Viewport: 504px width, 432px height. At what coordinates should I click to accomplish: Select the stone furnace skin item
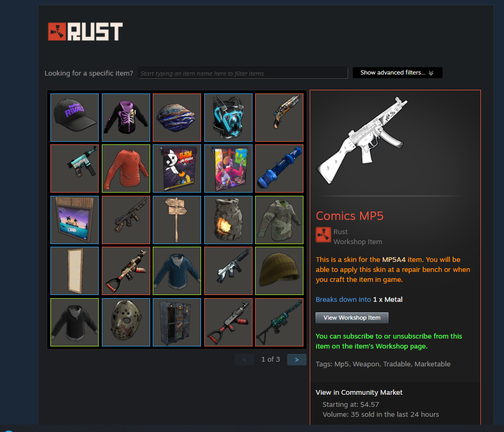coord(228,220)
